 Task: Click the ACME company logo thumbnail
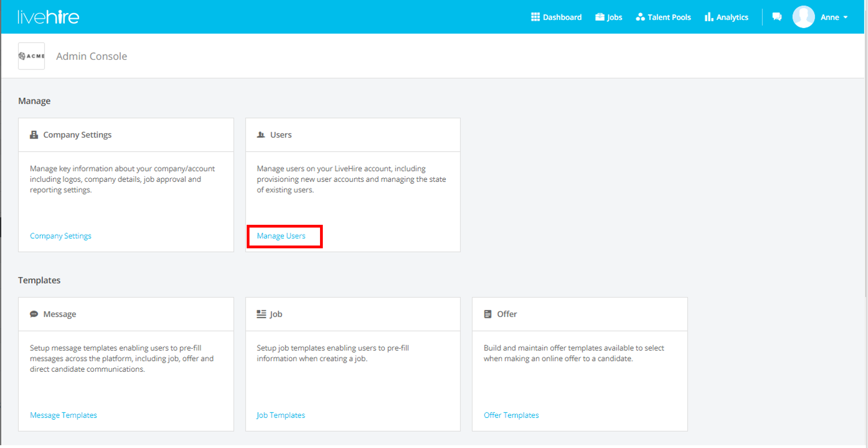[31, 56]
